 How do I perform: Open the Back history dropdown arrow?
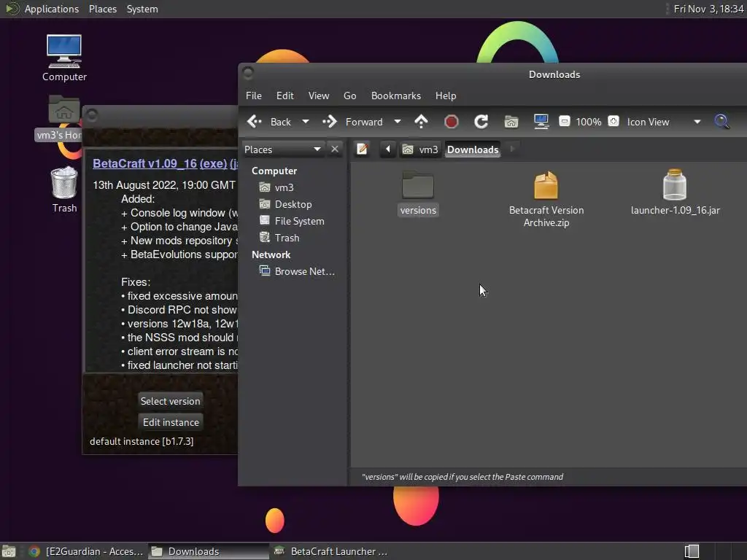click(306, 122)
